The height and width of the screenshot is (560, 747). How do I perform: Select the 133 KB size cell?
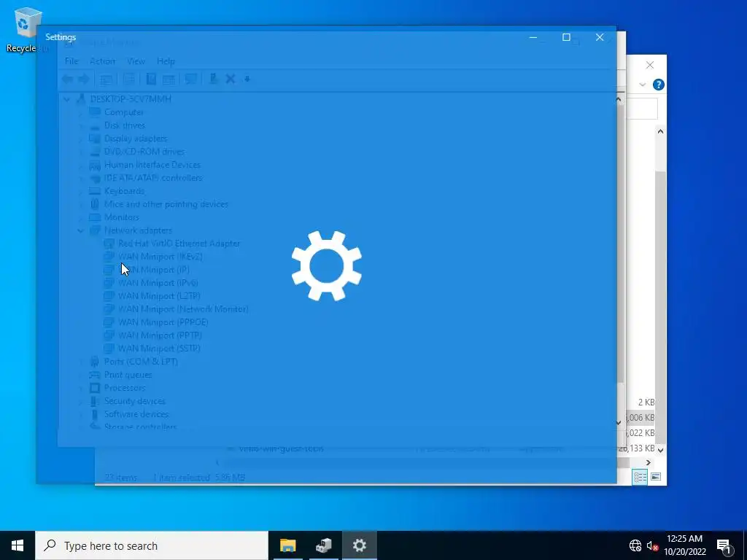pyautogui.click(x=636, y=448)
